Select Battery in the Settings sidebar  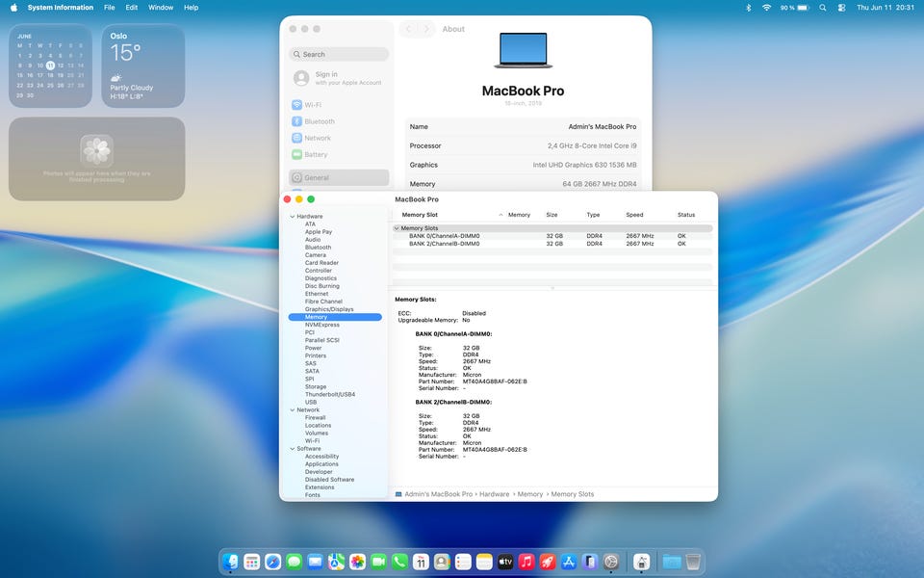pos(339,154)
